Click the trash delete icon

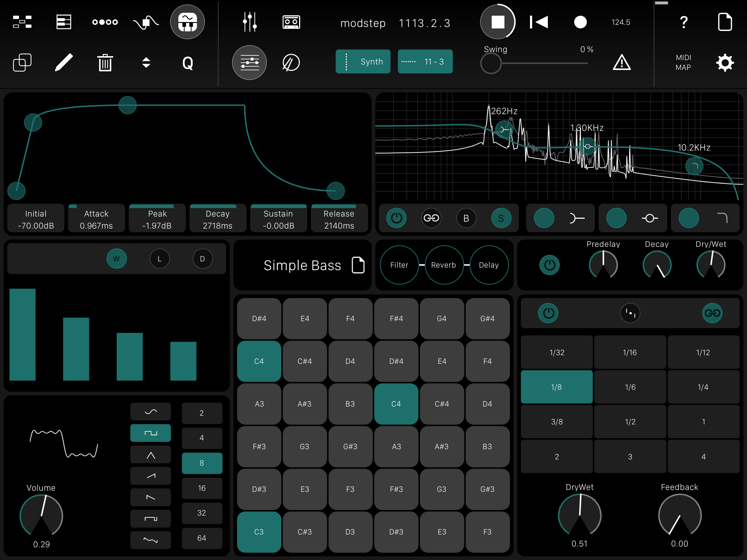point(105,63)
